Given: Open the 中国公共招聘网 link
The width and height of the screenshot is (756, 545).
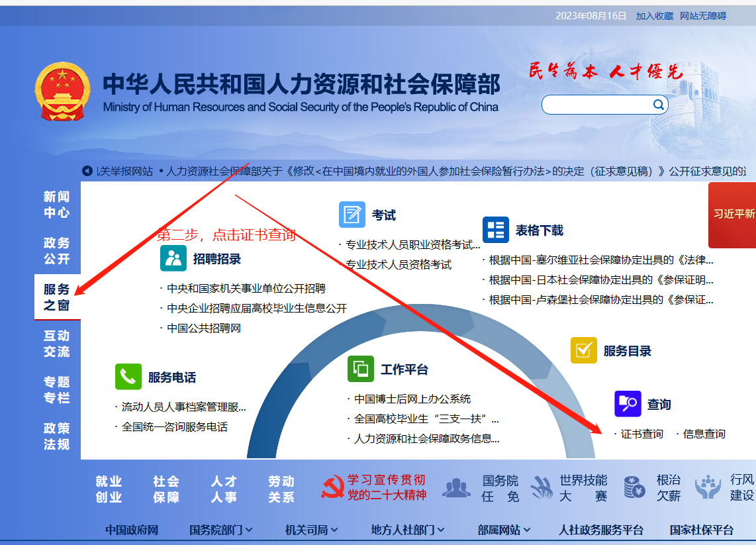Looking at the screenshot, I should [203, 328].
